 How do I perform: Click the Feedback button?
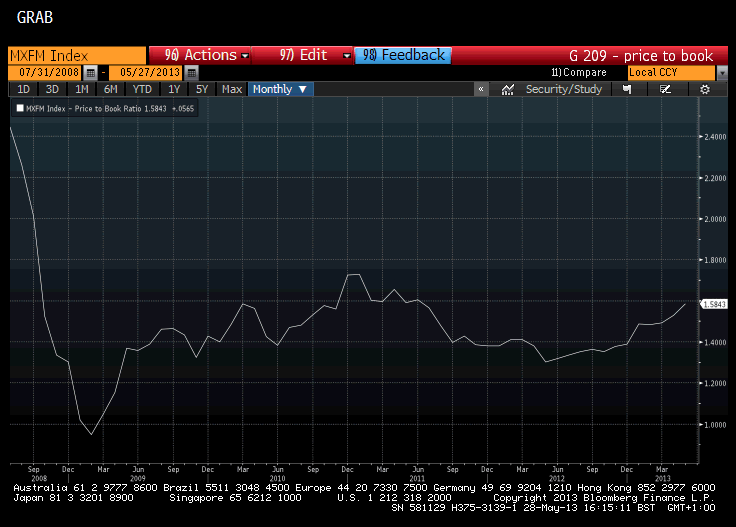403,55
